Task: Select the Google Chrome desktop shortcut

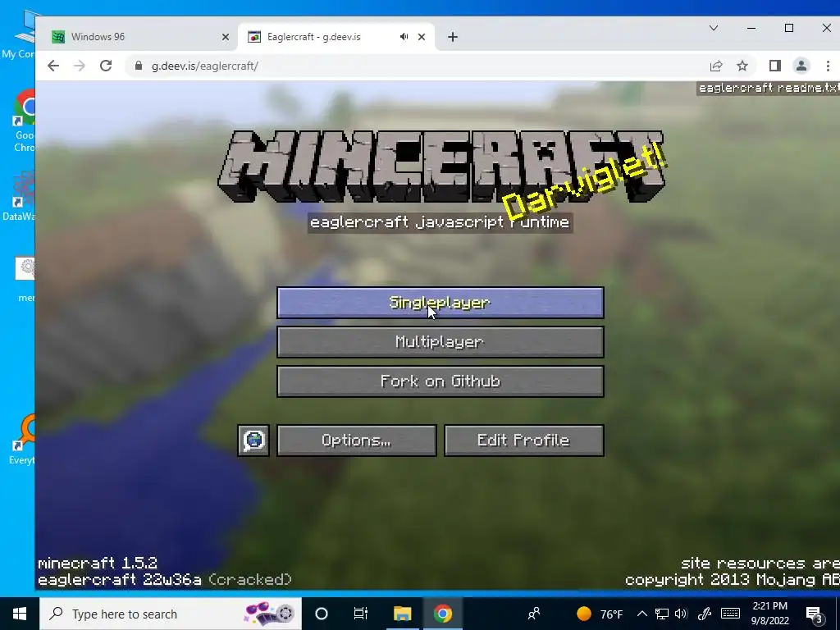Action: click(x=24, y=121)
